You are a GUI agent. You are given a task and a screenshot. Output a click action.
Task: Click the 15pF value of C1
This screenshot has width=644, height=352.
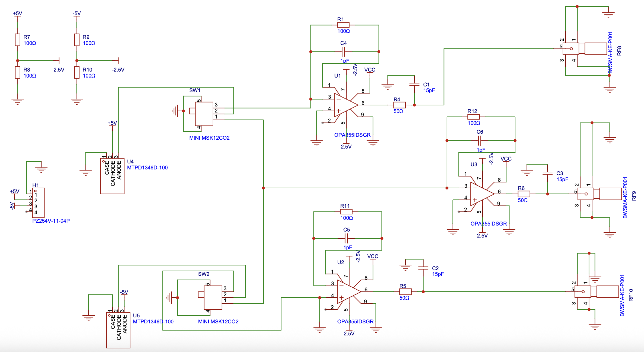tap(429, 90)
